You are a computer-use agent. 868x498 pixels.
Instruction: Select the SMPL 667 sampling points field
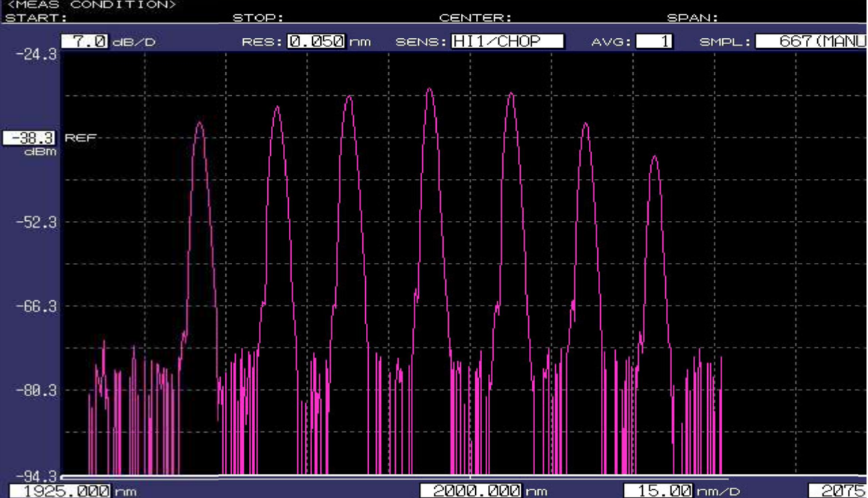pos(810,42)
